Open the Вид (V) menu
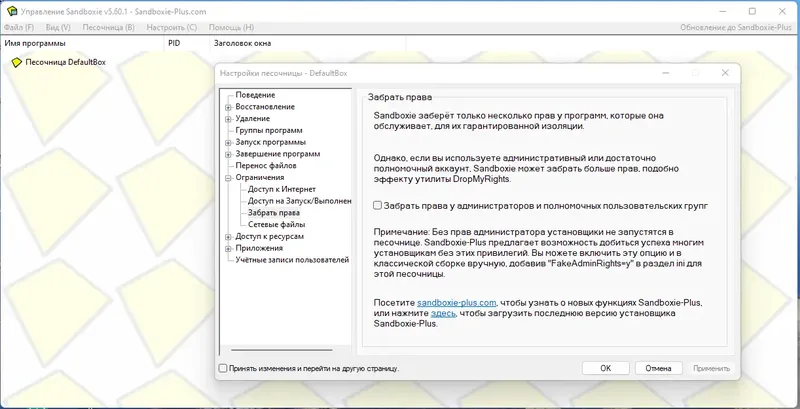 point(58,28)
